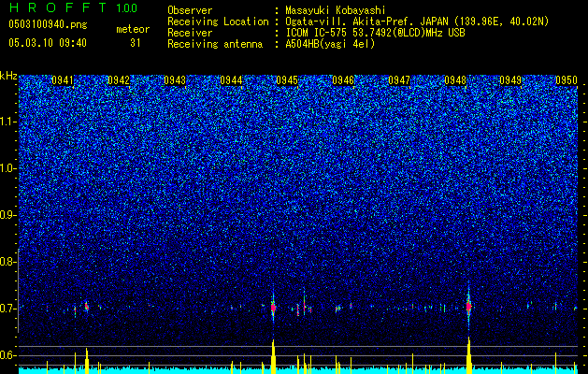Click the strong meteor echo near 0945
Image resolution: width=588 pixels, height=374 pixels.
pyautogui.click(x=273, y=308)
